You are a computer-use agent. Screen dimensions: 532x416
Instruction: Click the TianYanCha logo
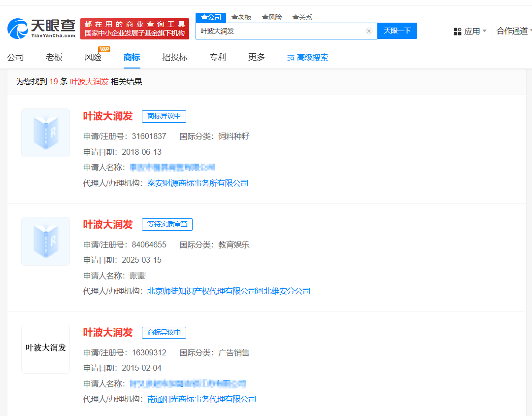[x=41, y=29]
